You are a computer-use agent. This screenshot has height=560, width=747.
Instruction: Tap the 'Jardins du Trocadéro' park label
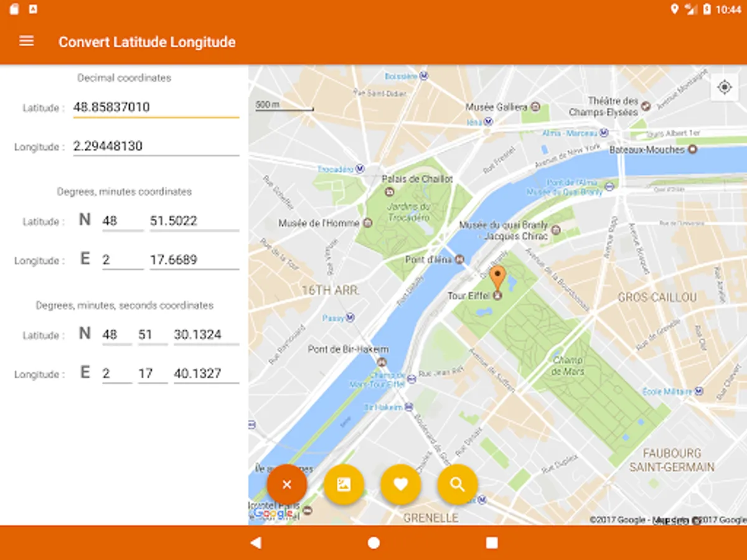click(x=408, y=212)
